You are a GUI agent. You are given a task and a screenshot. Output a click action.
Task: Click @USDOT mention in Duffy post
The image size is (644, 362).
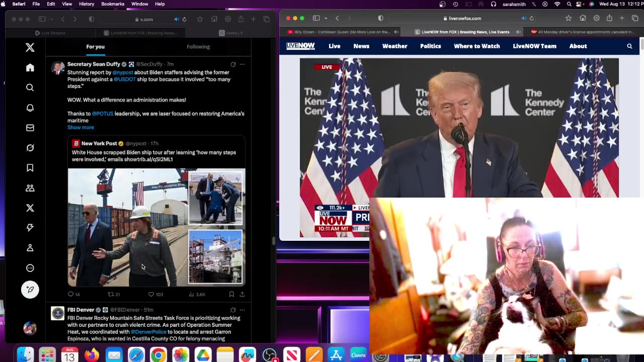point(125,79)
